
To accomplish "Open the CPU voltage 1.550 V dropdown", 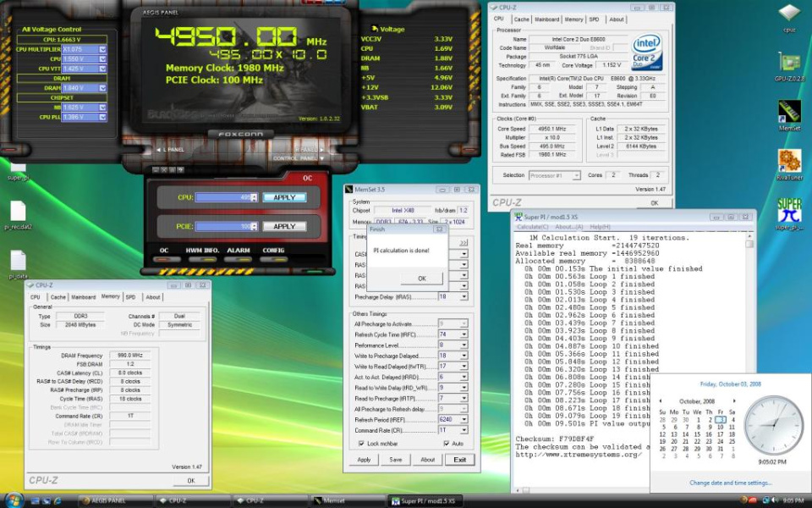I will coord(102,59).
